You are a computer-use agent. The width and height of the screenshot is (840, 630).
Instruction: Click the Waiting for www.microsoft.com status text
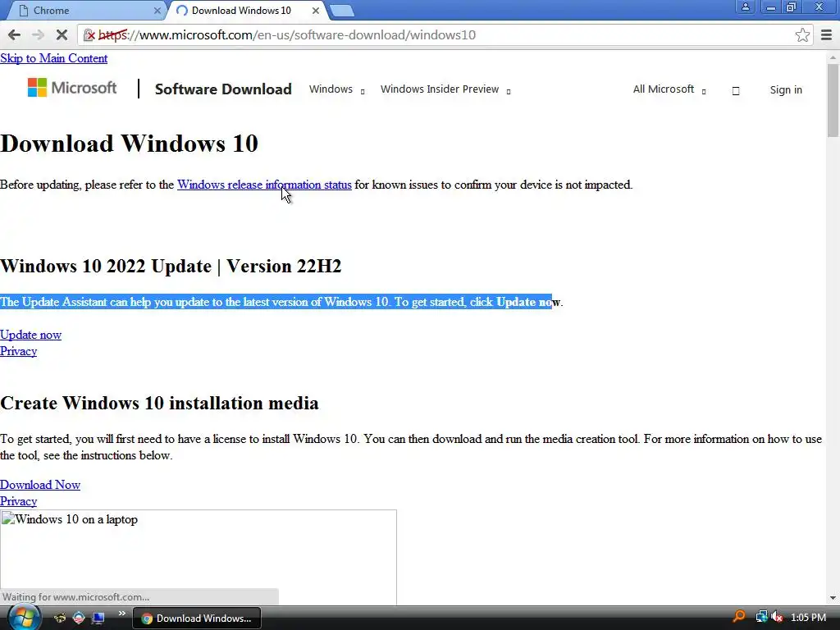click(x=76, y=597)
